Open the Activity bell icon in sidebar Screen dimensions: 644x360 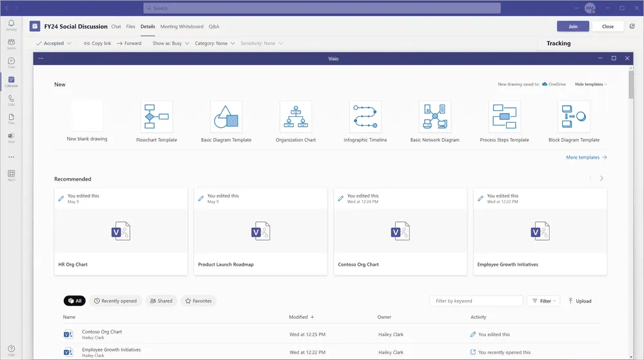(x=11, y=25)
